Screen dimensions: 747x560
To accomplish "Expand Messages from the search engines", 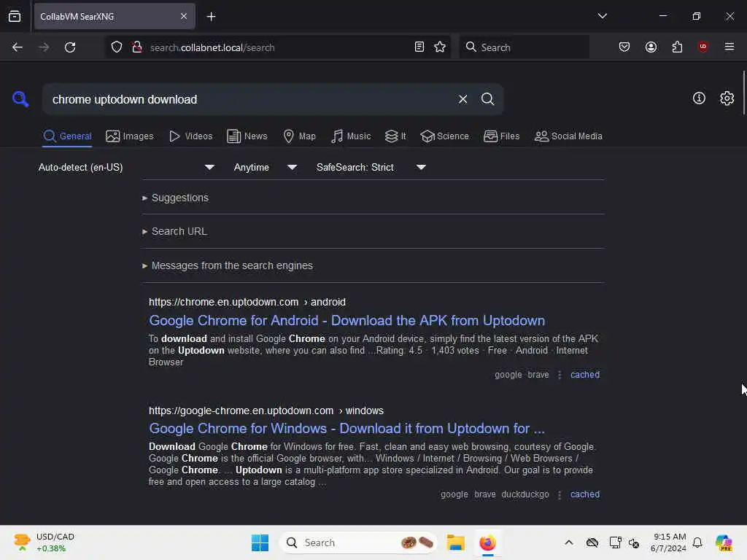I will tap(228, 265).
